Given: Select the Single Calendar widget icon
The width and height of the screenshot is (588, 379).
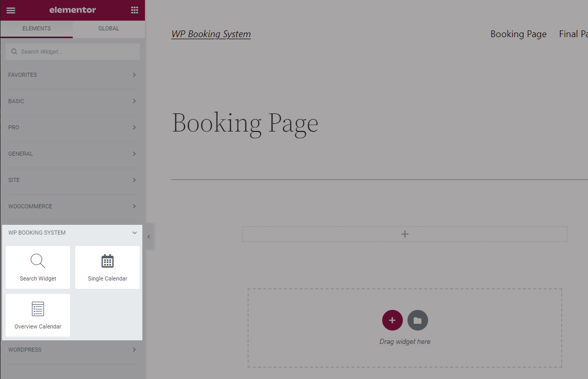Looking at the screenshot, I should point(107,261).
